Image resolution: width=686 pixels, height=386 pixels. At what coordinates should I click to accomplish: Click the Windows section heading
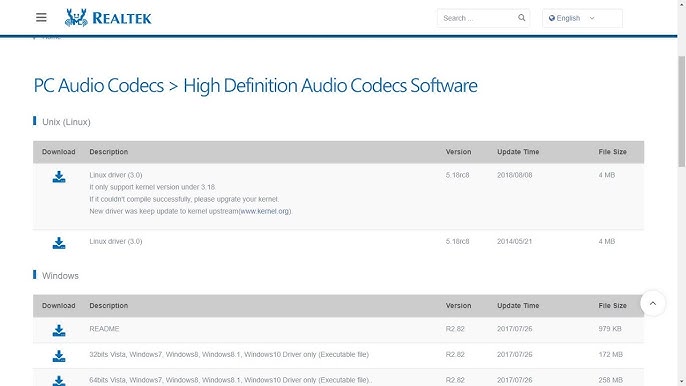60,276
